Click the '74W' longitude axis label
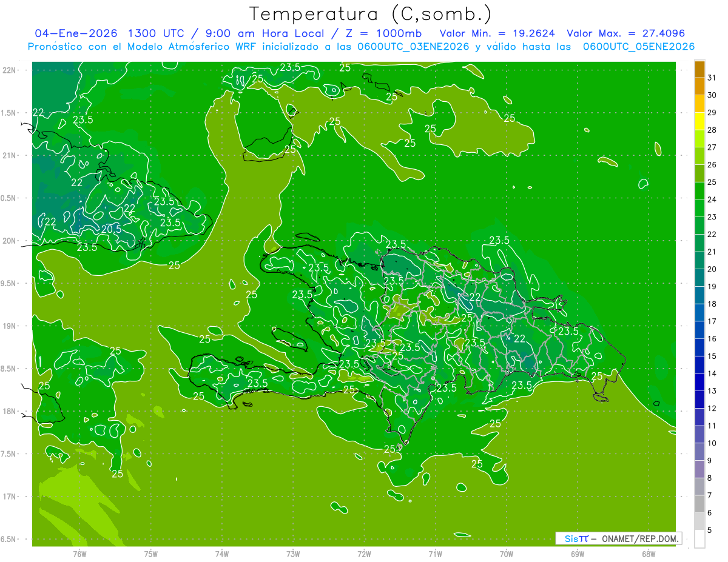Image resolution: width=728 pixels, height=562 pixels. [x=221, y=554]
